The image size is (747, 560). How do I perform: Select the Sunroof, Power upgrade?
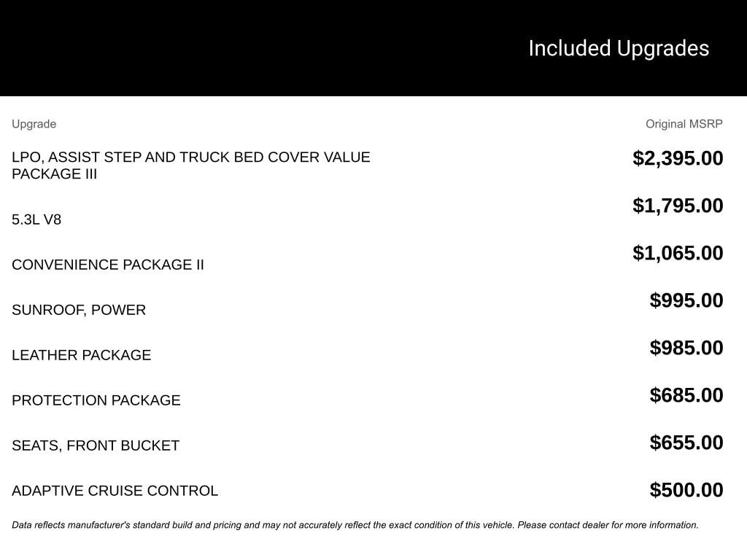coord(79,310)
